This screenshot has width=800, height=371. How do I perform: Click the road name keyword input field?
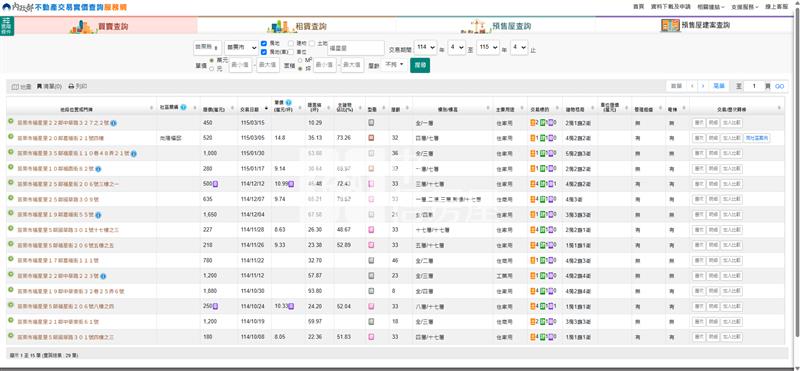coord(356,48)
